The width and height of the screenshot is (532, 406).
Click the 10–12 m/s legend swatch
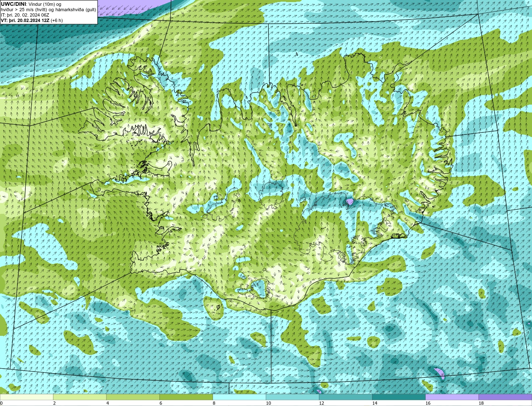pyautogui.click(x=293, y=397)
